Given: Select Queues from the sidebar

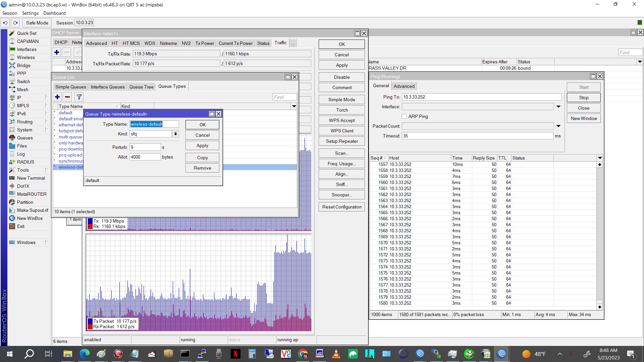Looking at the screenshot, I should (x=25, y=138).
